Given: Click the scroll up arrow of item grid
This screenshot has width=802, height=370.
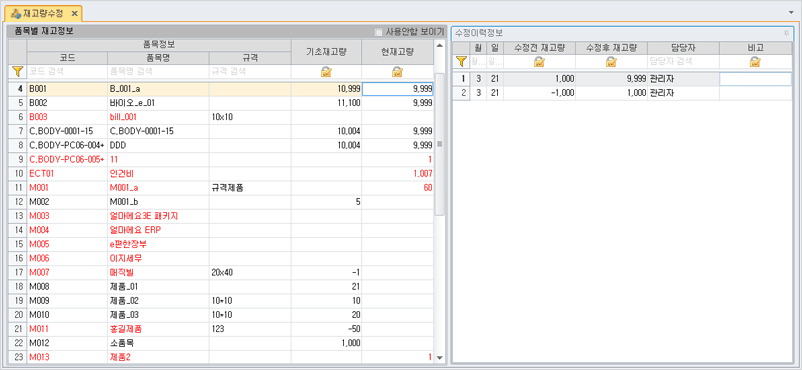Looking at the screenshot, I should tap(439, 45).
